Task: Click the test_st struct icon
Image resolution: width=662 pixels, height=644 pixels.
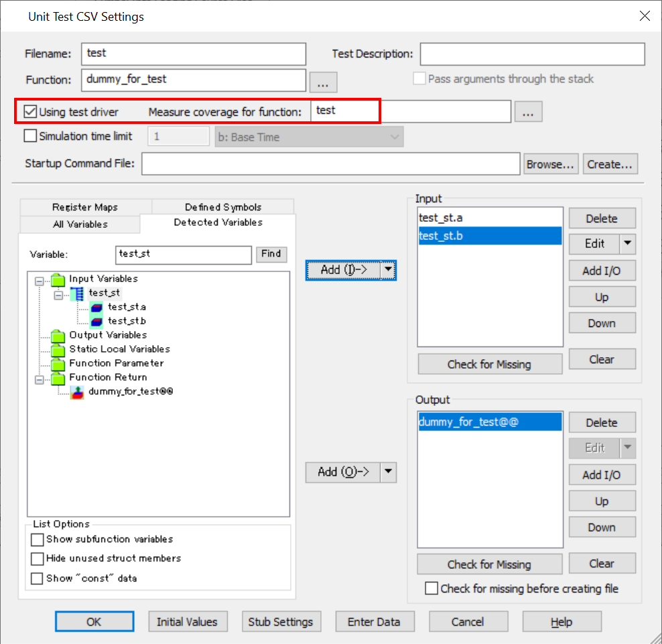Action: [77, 293]
